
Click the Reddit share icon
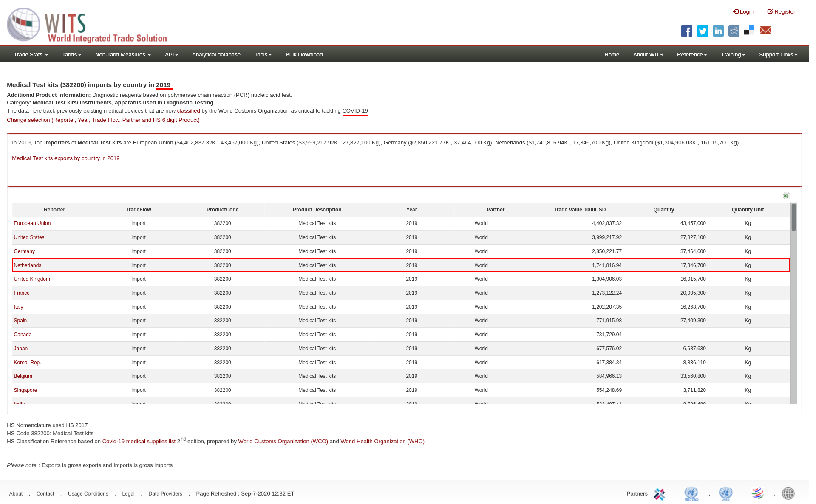(x=734, y=31)
